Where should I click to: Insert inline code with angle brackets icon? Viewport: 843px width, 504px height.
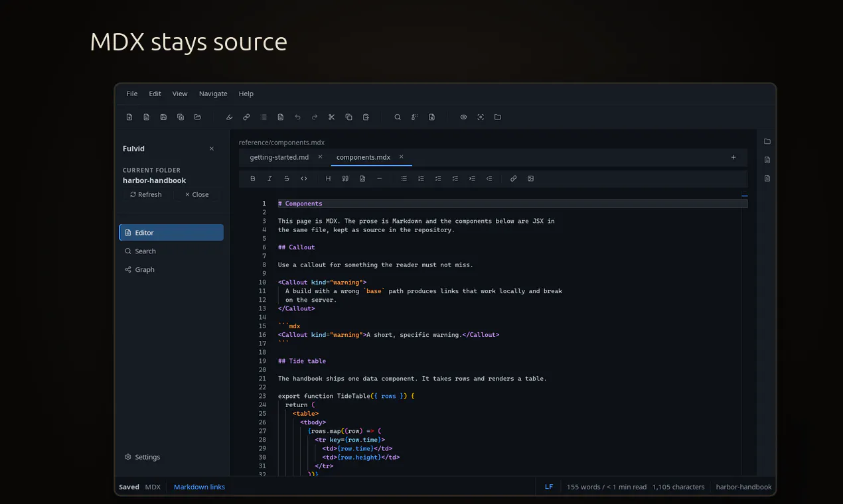304,178
